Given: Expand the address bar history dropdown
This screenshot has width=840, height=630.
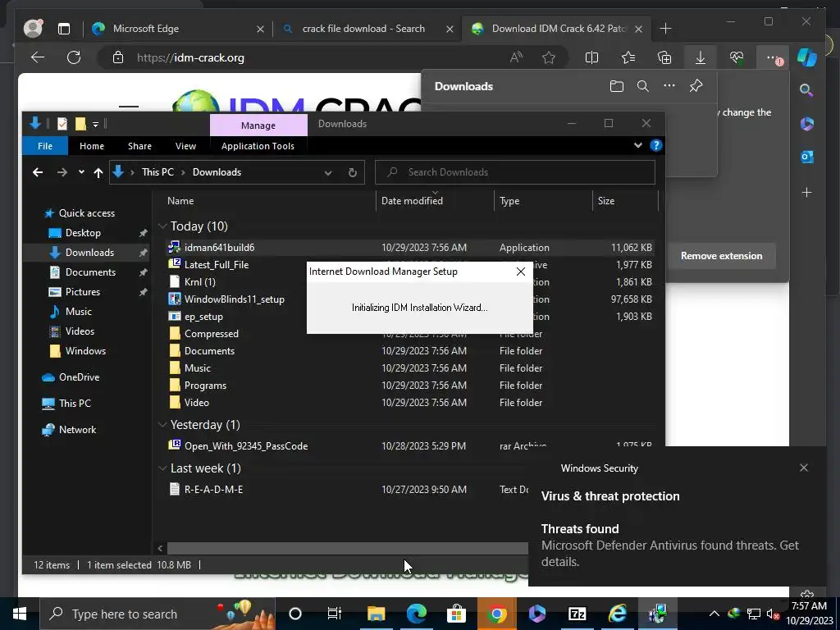Looking at the screenshot, I should click(x=328, y=172).
